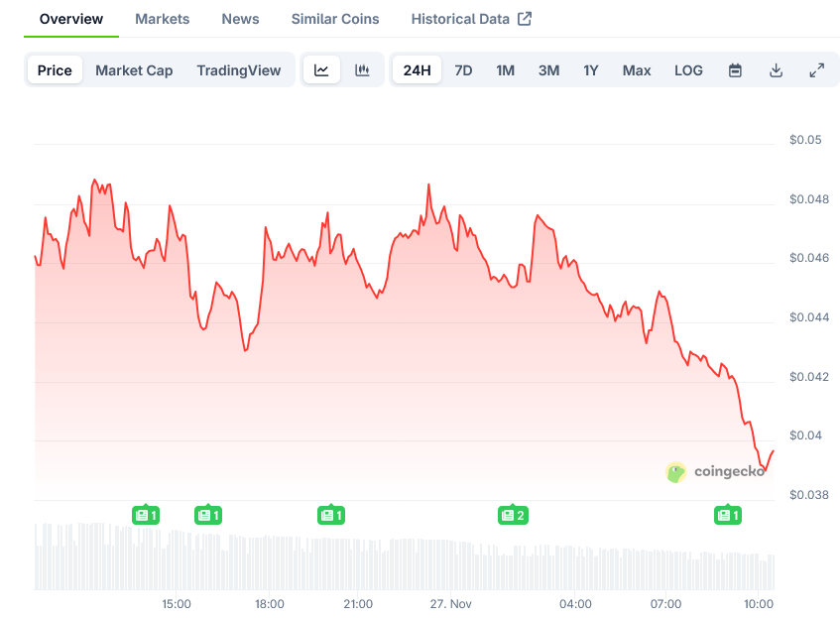Viewport: 840px width, 618px height.
Task: Click the 04:00 time axis label
Action: 575,604
